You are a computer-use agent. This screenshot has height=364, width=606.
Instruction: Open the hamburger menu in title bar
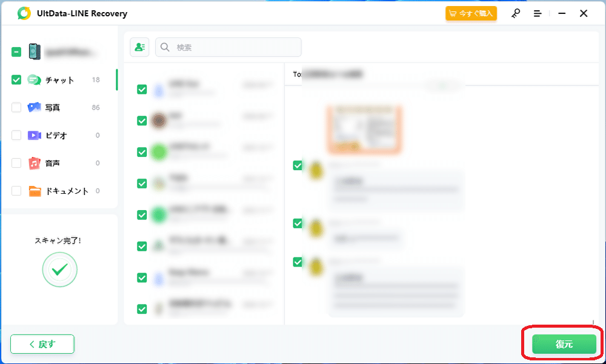pos(538,13)
